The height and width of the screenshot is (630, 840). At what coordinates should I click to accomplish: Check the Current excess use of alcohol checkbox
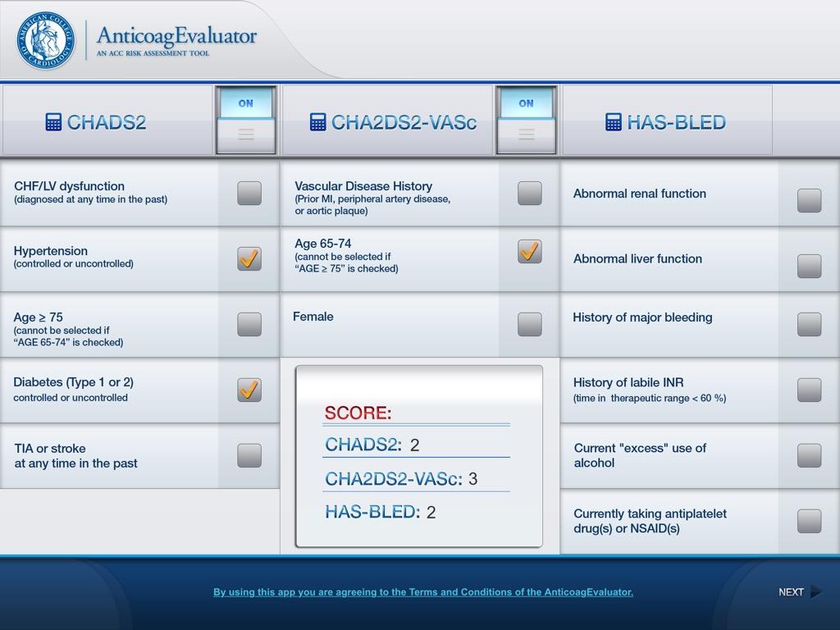809,455
